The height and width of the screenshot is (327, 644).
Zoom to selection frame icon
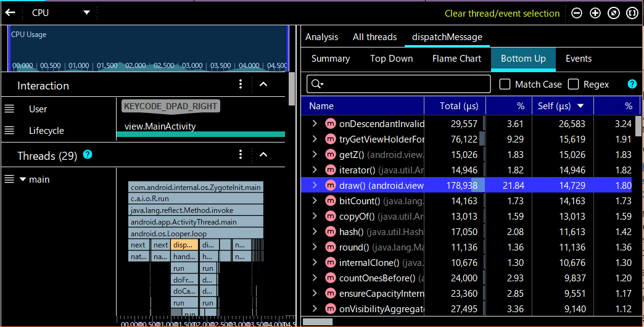coord(632,13)
